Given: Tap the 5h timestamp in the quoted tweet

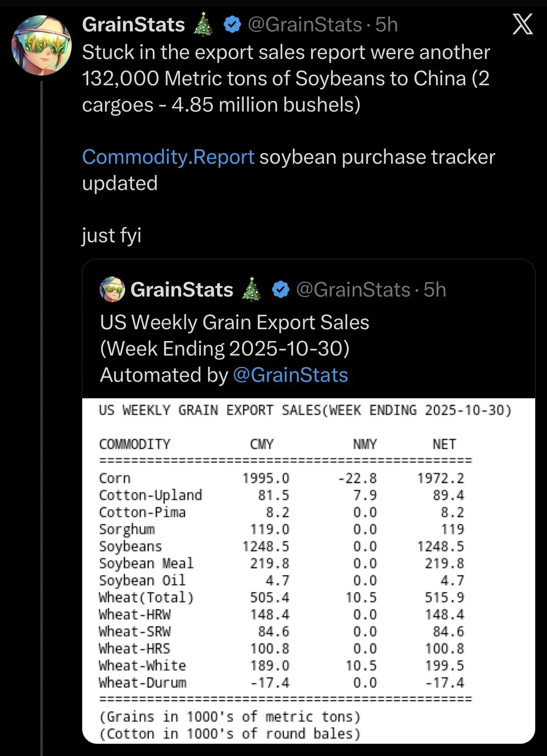Looking at the screenshot, I should click(x=435, y=290).
